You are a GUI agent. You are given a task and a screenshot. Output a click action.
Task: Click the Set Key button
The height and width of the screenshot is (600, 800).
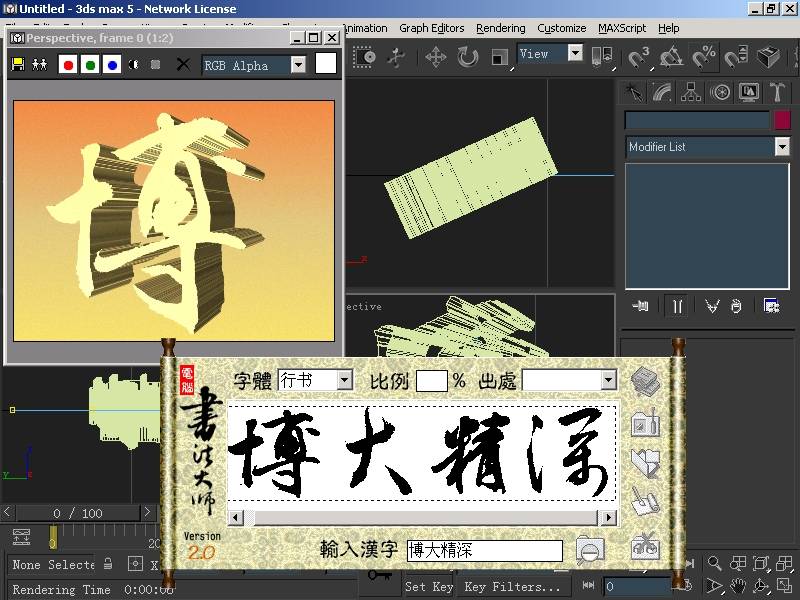click(429, 587)
